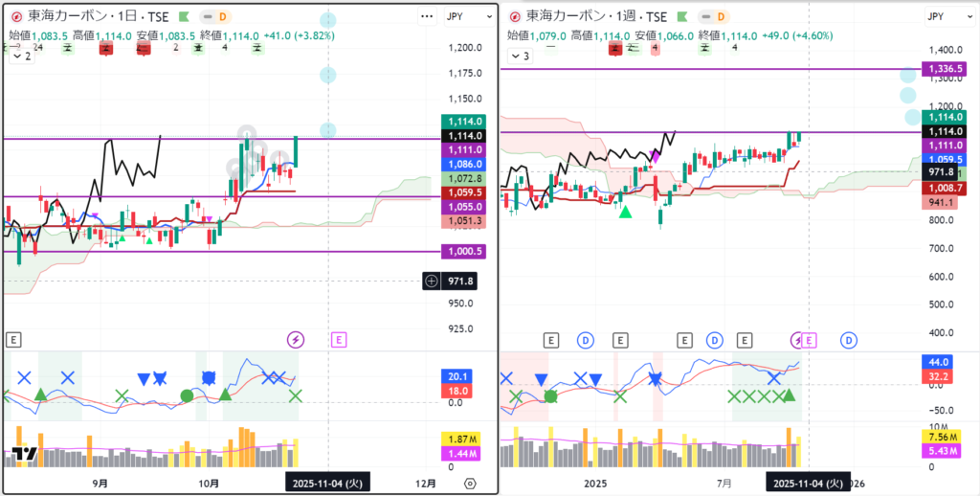Click the green flag on the daily chart header
Screen dimensions: 980x496
200,16
